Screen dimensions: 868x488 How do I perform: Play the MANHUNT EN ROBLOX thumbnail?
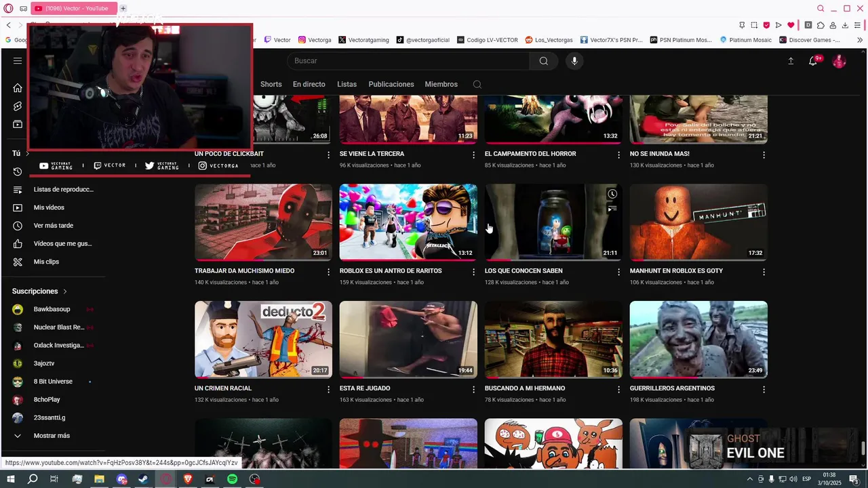pyautogui.click(x=698, y=222)
